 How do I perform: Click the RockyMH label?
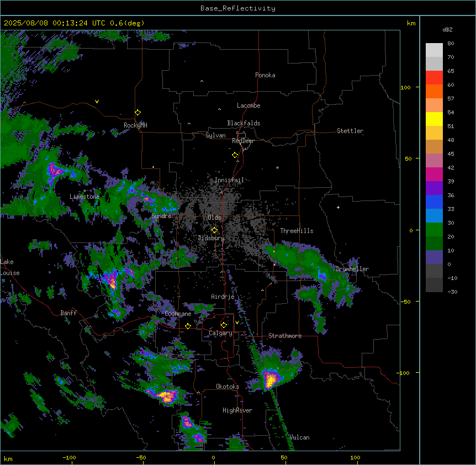click(x=135, y=125)
